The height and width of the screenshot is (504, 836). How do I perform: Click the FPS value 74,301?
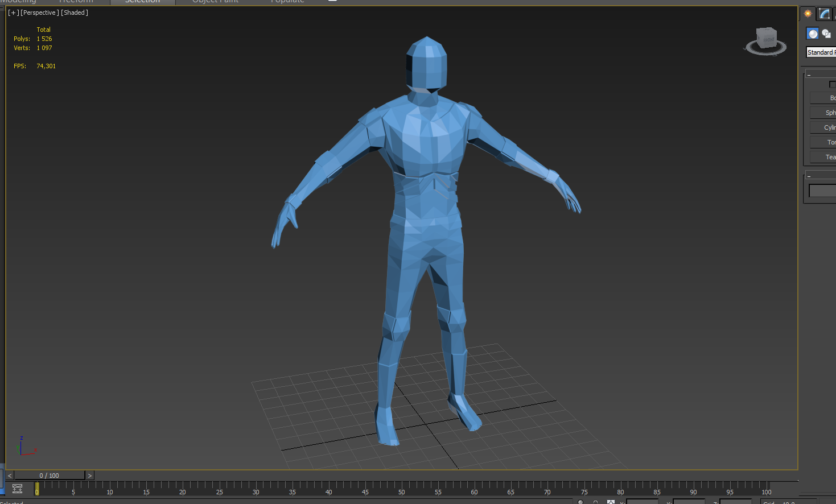[x=46, y=66]
